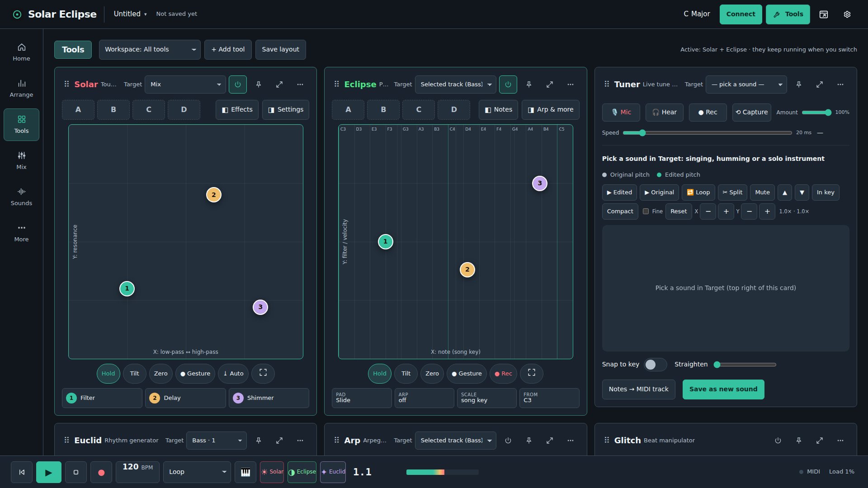Toggle Mic input in Tuner
The height and width of the screenshot is (488, 868).
(621, 113)
